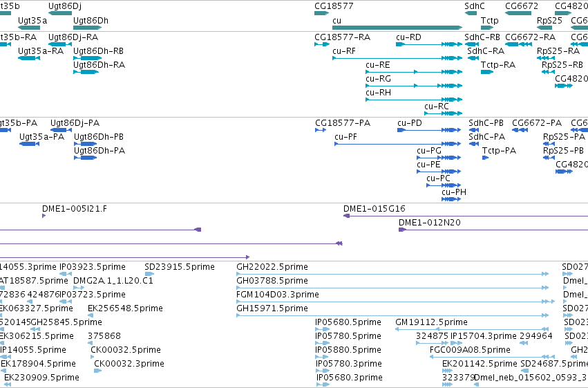The height and width of the screenshot is (388, 588).
Task: Click the cu-RH transcript
Action: tap(414, 100)
